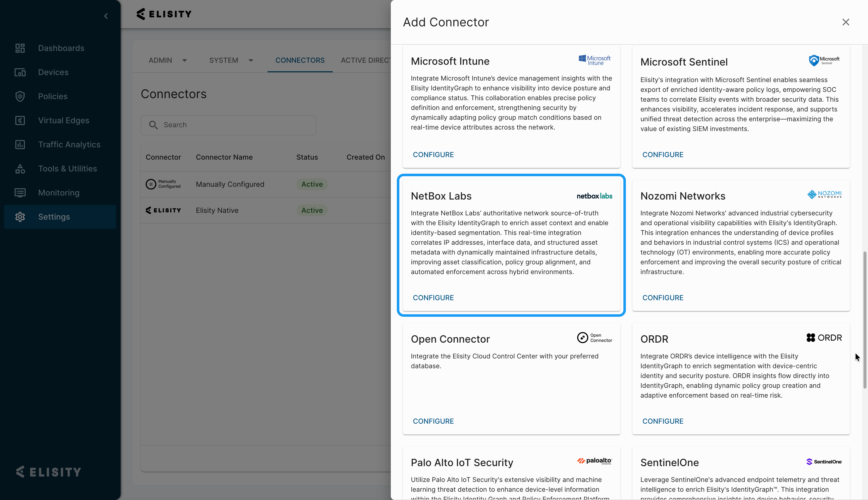Image resolution: width=868 pixels, height=500 pixels.
Task: Click the Add Connector panel scrollbar
Action: coord(864,319)
